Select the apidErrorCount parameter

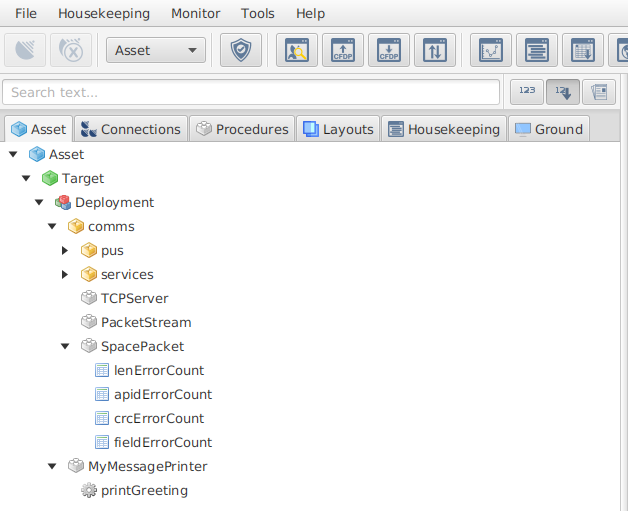163,394
